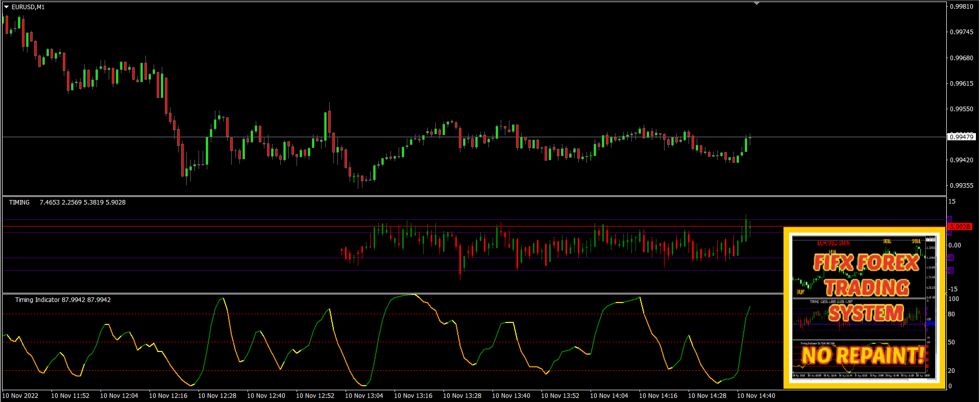Screen dimensions: 980x402
Task: Click the EURUSD,M1 chart title label
Action: pos(28,7)
